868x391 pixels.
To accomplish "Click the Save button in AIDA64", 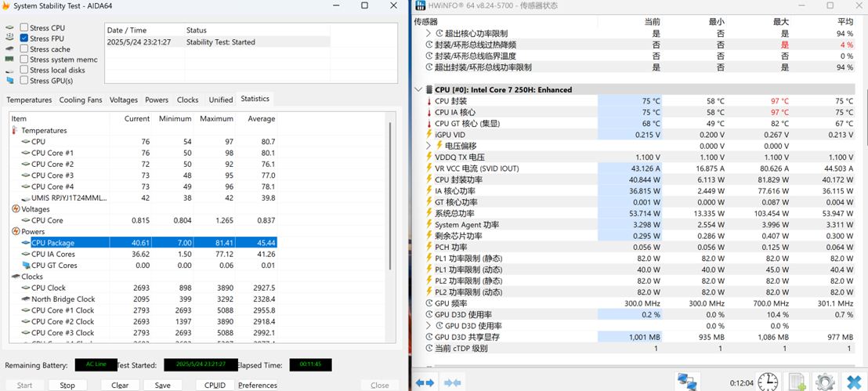I will pos(162,385).
